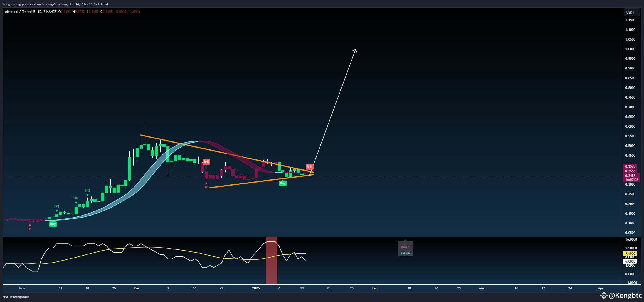Click the green Buy marker in January
Image resolution: width=644 pixels, height=302 pixels.
283,183
